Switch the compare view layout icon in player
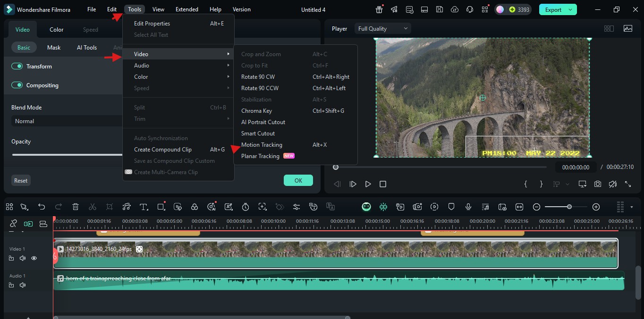 [x=609, y=29]
